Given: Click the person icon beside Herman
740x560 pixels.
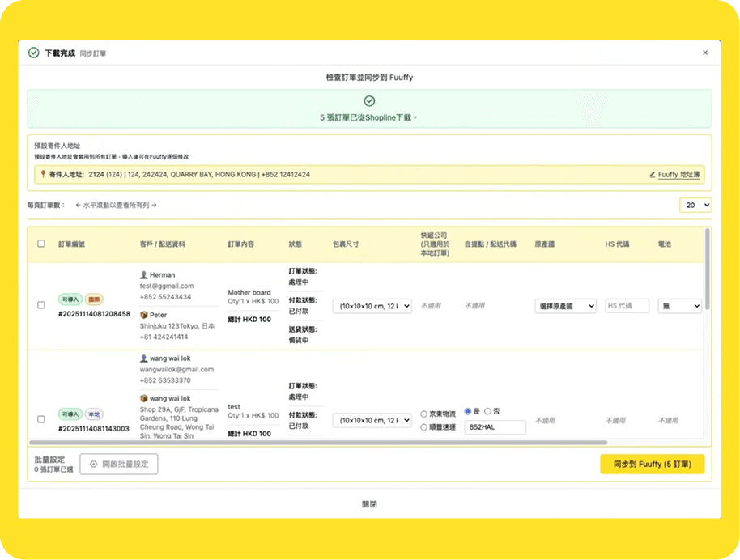Looking at the screenshot, I should (x=143, y=275).
